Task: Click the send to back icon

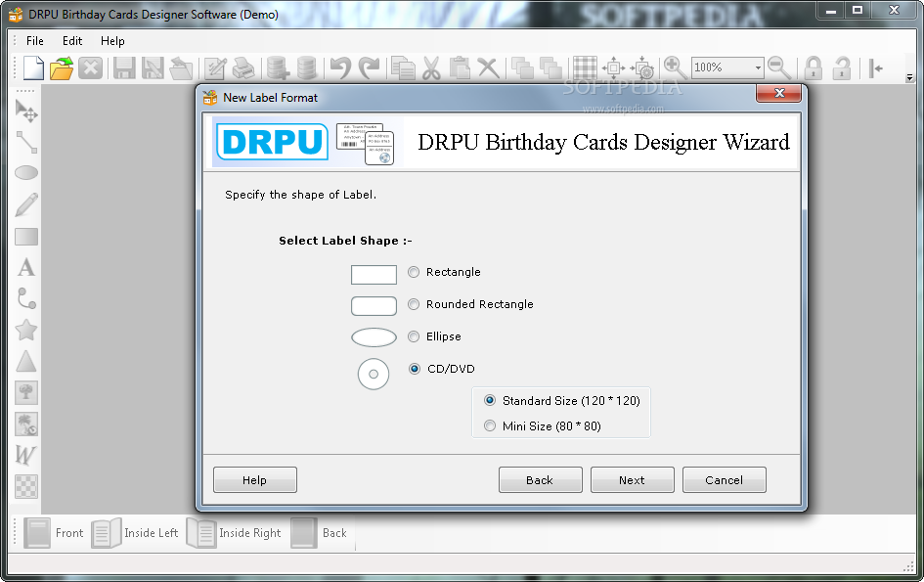Action: (x=551, y=67)
